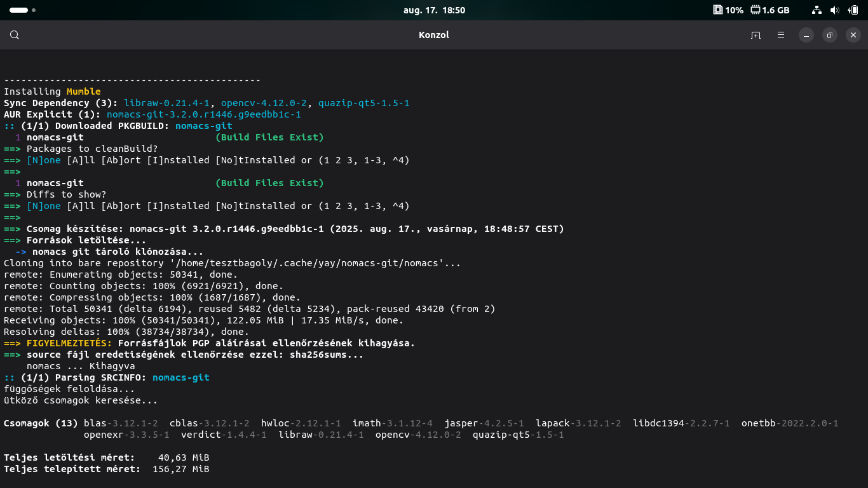Click the 156,27 MiB installed size value

point(180,469)
